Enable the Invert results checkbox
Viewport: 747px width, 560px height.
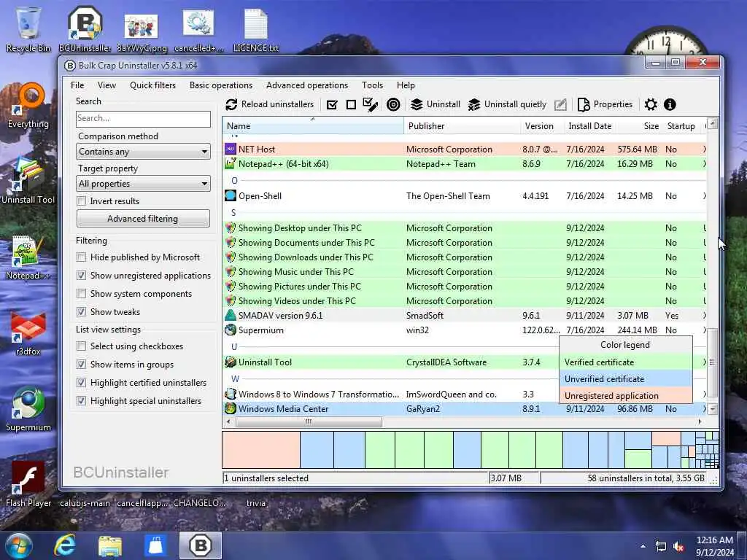[x=82, y=201]
